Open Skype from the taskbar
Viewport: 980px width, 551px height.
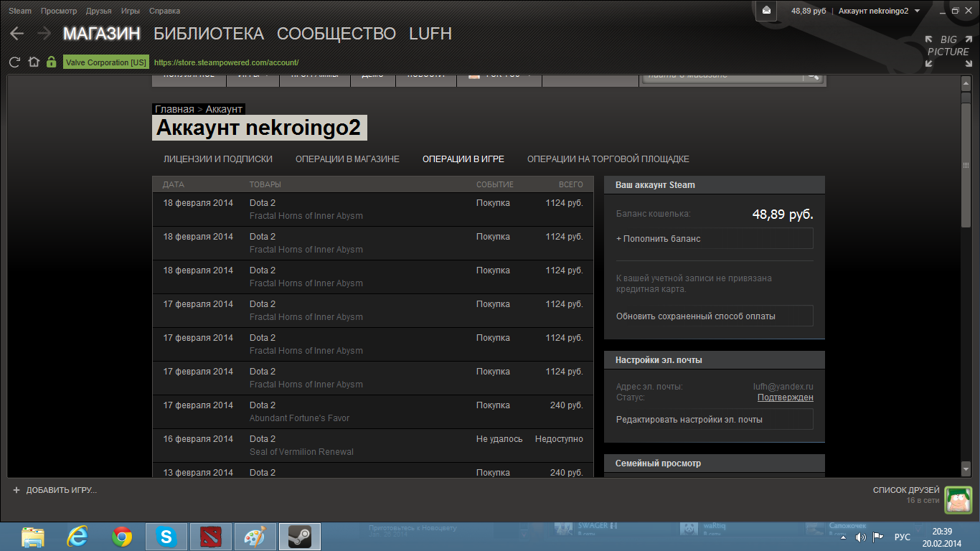point(166,537)
